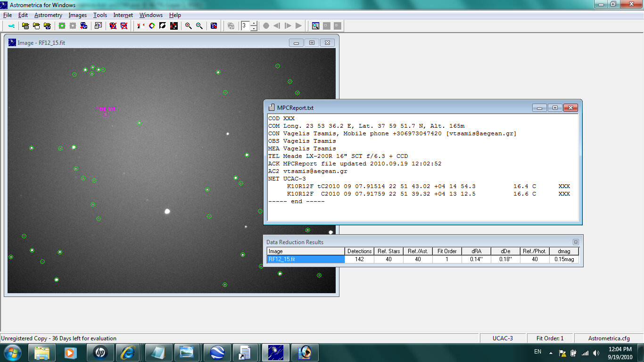Click the Ref. Stars column header
Viewport: 644px width, 362px height.
tap(389, 251)
